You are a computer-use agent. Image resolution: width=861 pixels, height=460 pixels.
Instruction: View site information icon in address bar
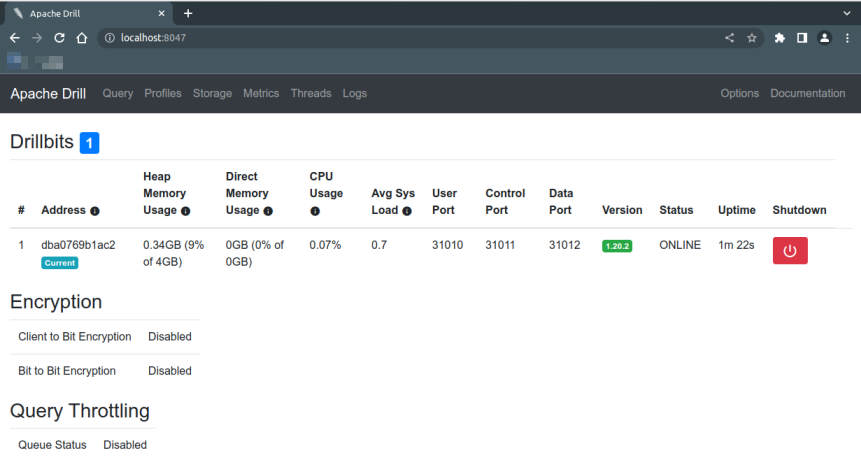pos(110,38)
